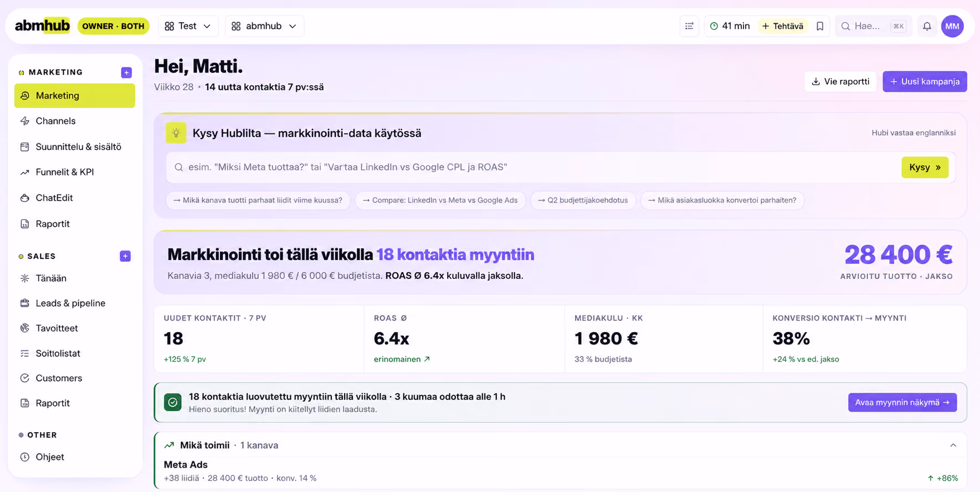Image resolution: width=980 pixels, height=492 pixels.
Task: Add a new Marketing section item
Action: point(126,72)
